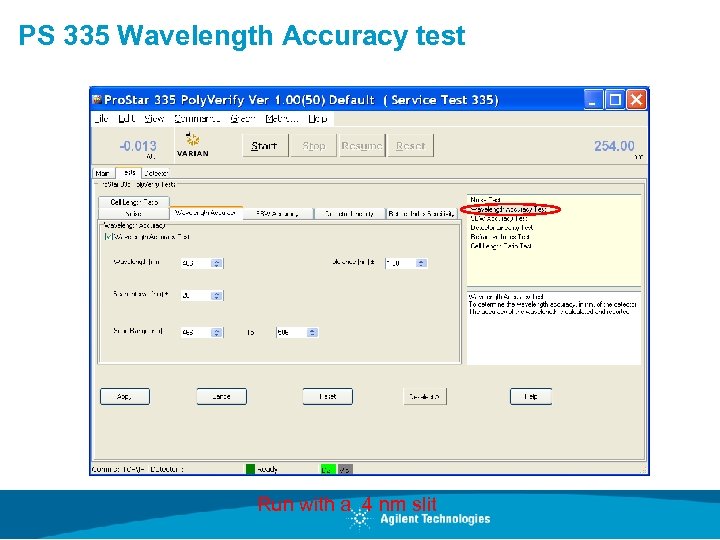Viewport: 720px width, 540px height.
Task: Open the Noise test tab
Action: tap(134, 214)
